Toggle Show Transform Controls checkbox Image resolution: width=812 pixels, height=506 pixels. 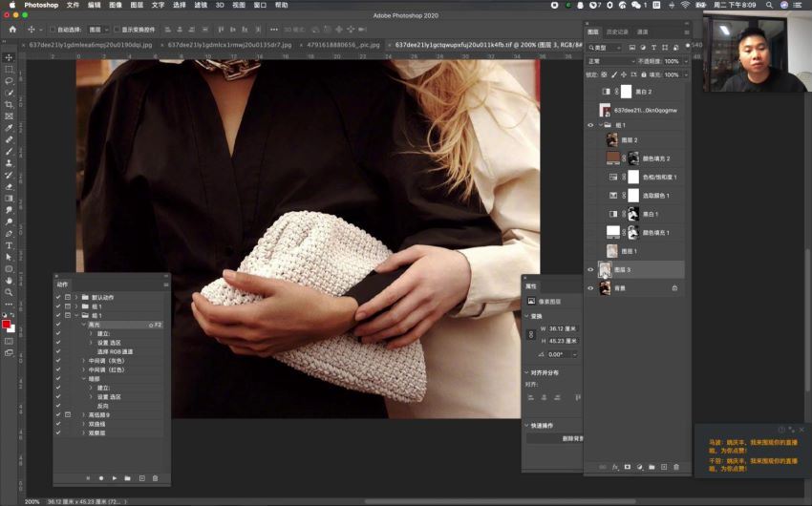117,30
